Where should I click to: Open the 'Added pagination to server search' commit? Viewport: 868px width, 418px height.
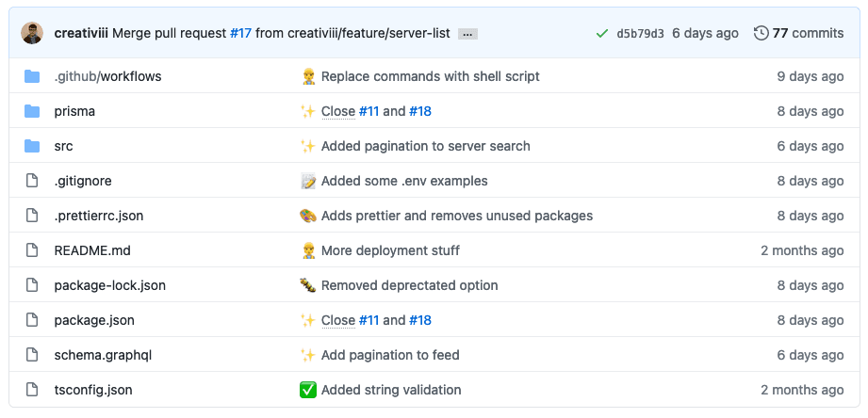(x=425, y=146)
